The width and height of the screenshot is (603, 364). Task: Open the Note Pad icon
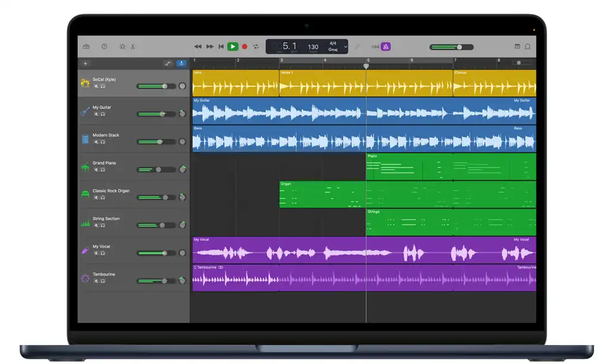[x=517, y=46]
